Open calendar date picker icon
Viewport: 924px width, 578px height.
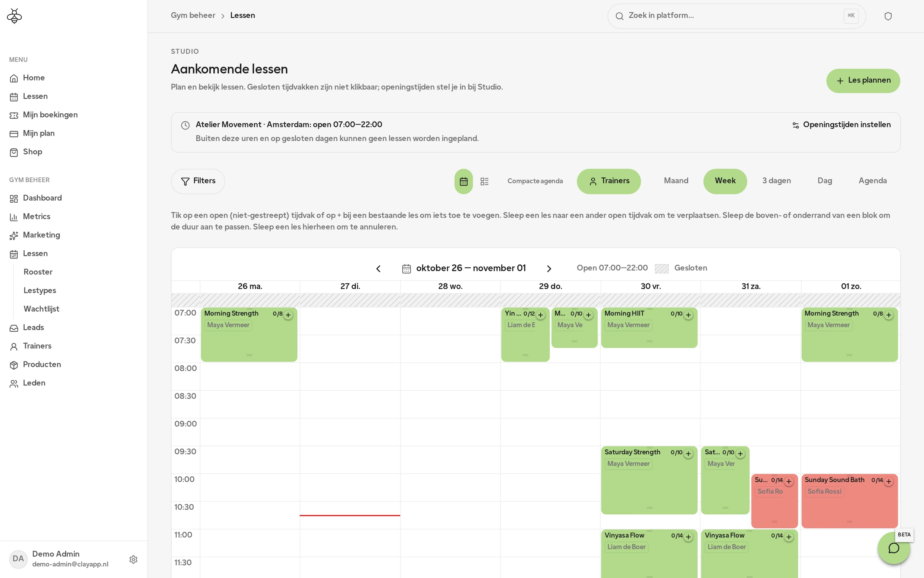[407, 269]
